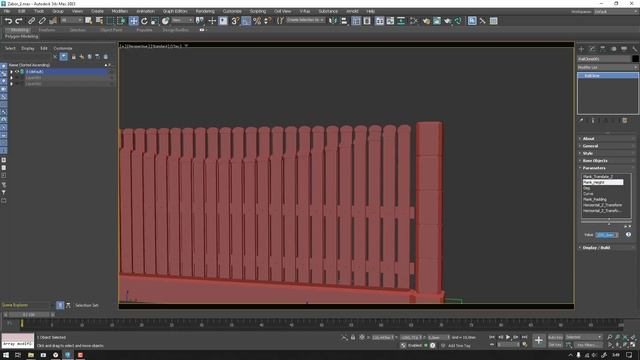The image size is (640, 360).
Task: Open the reference coordinate system dropdown
Action: 182,20
